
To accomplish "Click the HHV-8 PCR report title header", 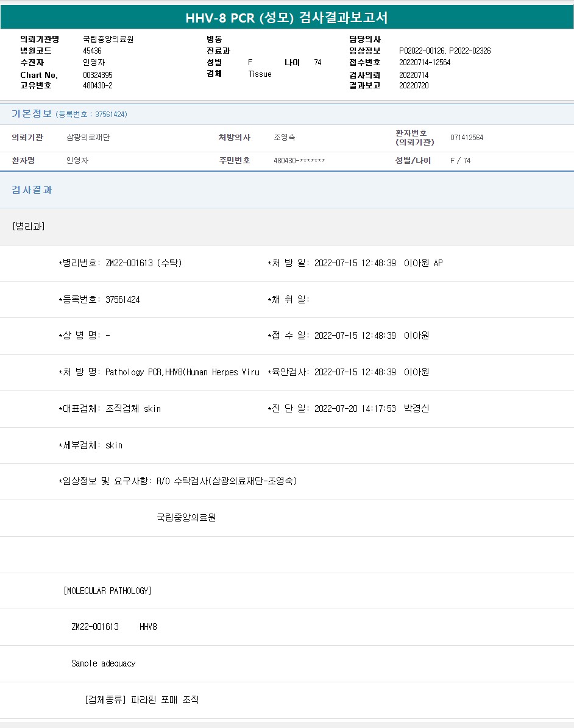I will pos(286,18).
